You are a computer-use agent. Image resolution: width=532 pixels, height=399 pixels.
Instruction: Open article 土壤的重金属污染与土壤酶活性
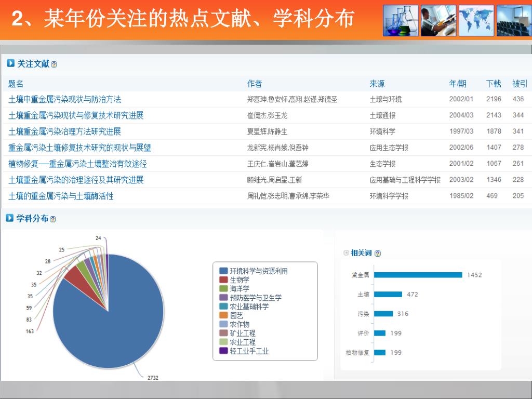[61, 196]
